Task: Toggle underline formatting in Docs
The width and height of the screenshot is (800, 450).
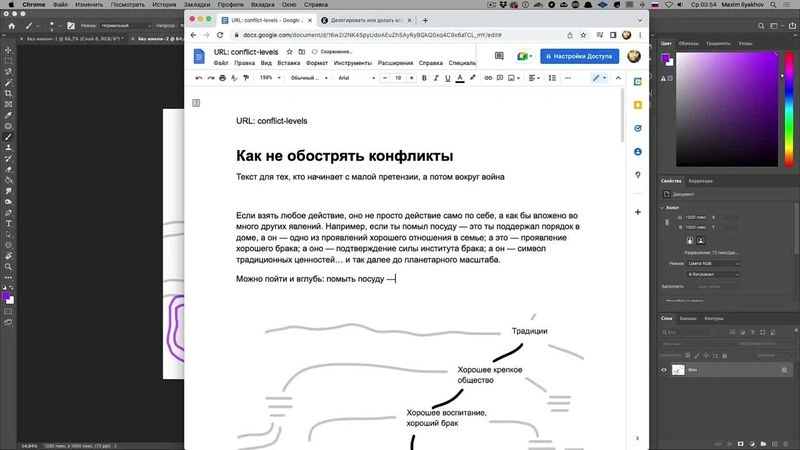Action: click(x=447, y=78)
